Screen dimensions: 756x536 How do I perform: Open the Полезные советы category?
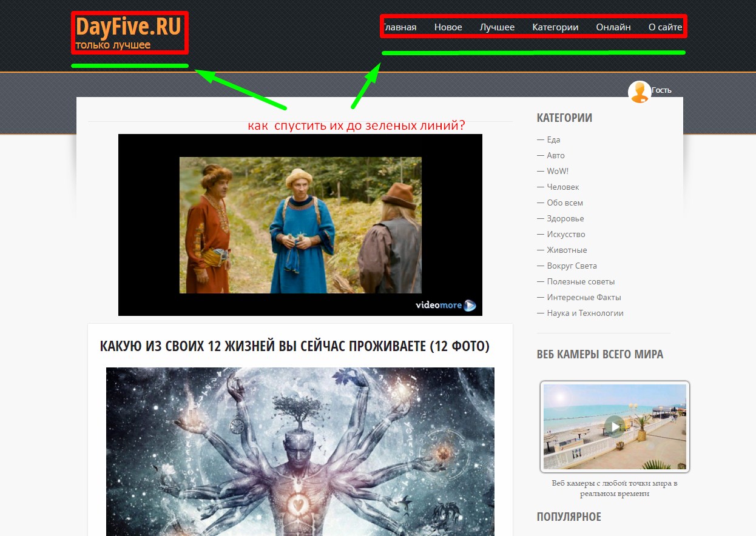581,281
